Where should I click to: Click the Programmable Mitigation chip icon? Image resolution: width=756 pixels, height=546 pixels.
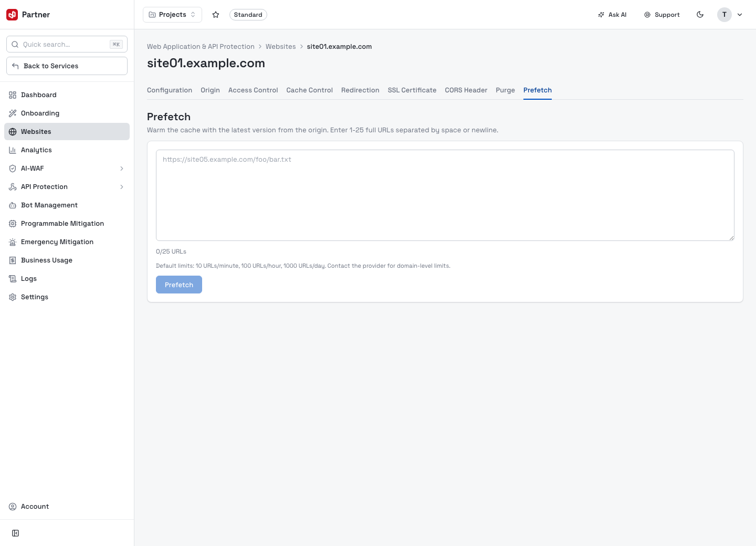click(x=13, y=224)
